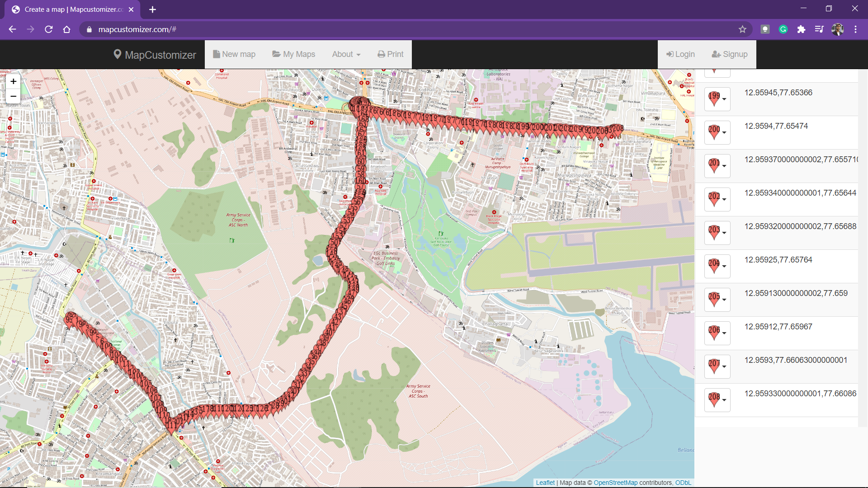Viewport: 868px width, 488px height.
Task: Click the Print option
Action: [x=391, y=54]
